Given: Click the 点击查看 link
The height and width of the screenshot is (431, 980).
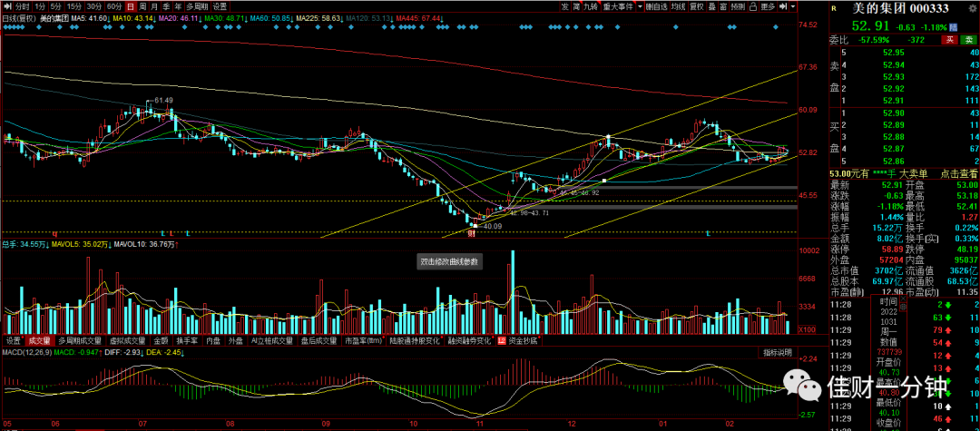Looking at the screenshot, I should pos(958,174).
